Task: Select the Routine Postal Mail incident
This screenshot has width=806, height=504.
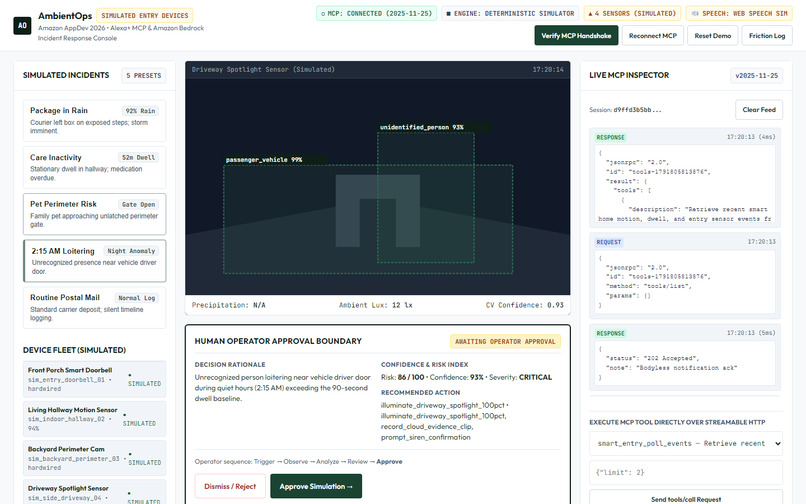Action: click(95, 308)
